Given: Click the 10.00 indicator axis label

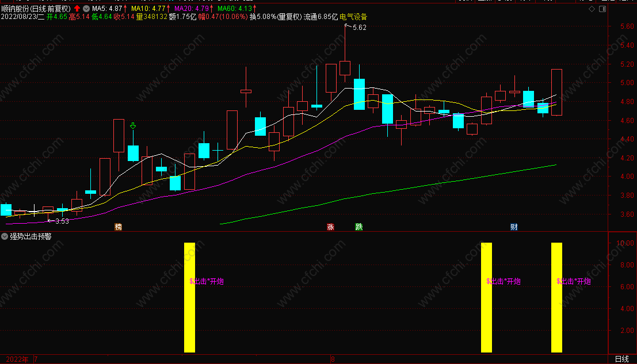Looking at the screenshot, I should tap(625, 243).
